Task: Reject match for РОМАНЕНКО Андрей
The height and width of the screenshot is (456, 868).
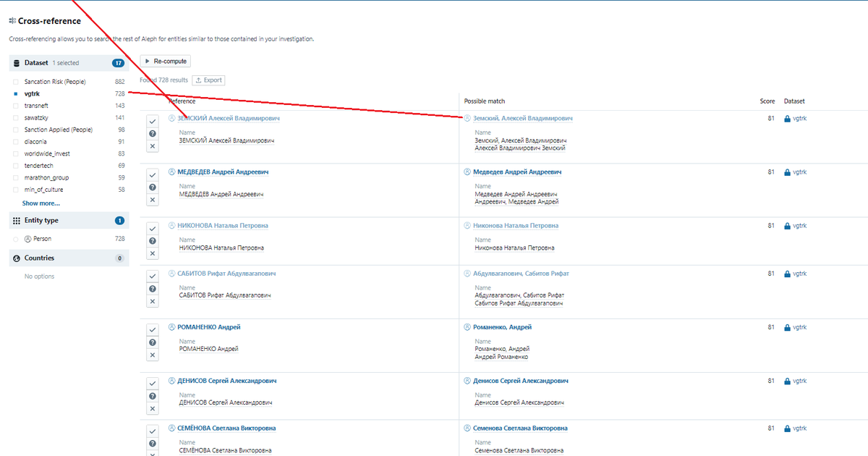Action: (x=152, y=355)
